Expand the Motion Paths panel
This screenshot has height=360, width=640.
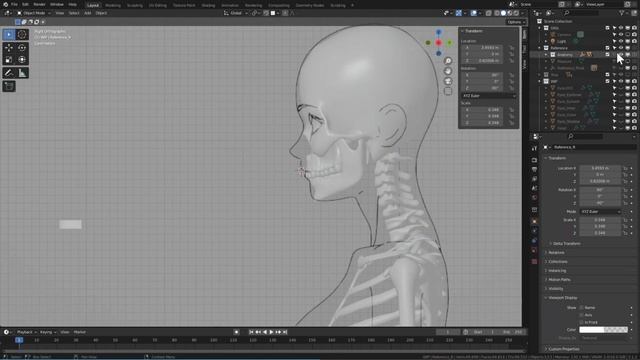point(558,280)
